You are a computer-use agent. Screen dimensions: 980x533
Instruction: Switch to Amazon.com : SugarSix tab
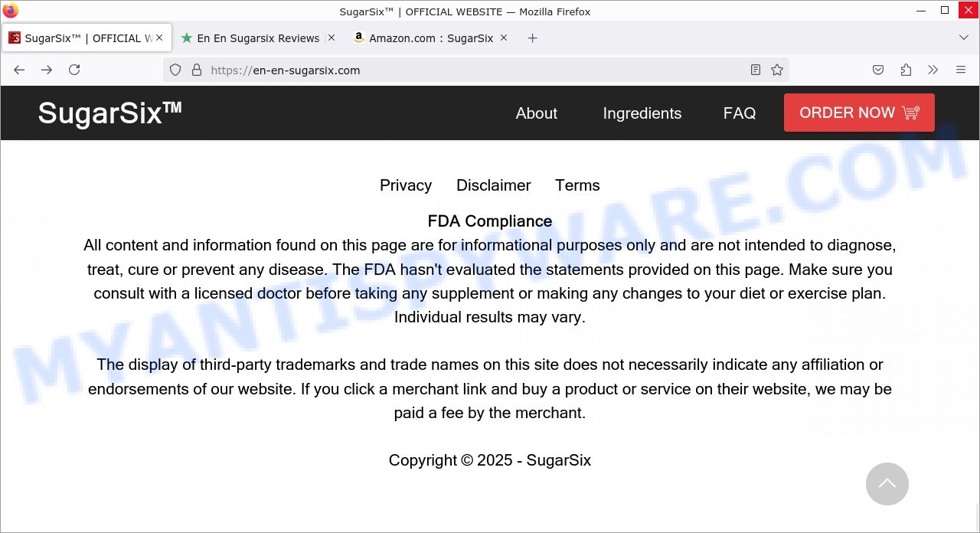pos(431,38)
